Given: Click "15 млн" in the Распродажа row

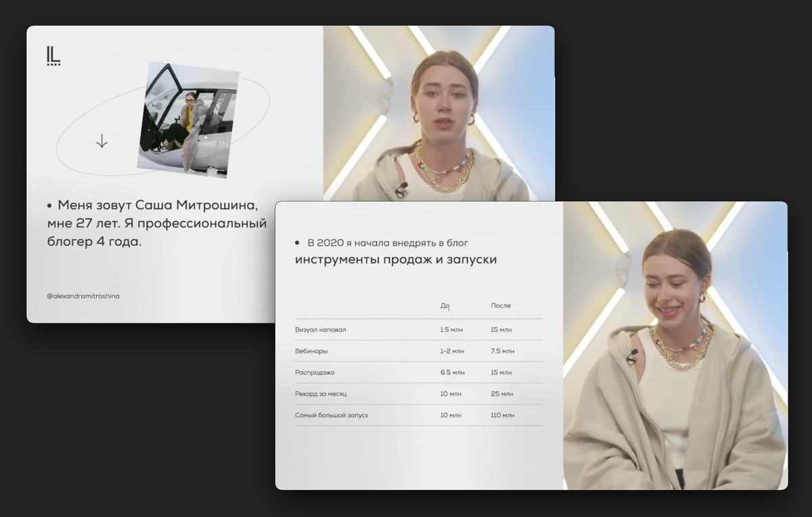Looking at the screenshot, I should (501, 372).
